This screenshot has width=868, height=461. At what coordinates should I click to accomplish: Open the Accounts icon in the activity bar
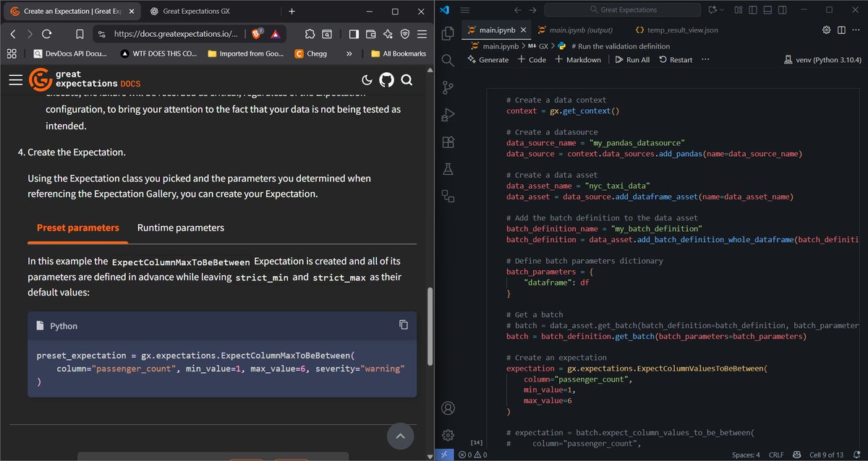pos(448,408)
